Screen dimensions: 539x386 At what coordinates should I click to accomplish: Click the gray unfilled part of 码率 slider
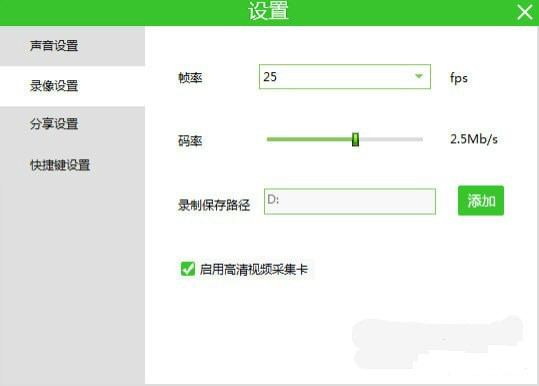(x=391, y=139)
